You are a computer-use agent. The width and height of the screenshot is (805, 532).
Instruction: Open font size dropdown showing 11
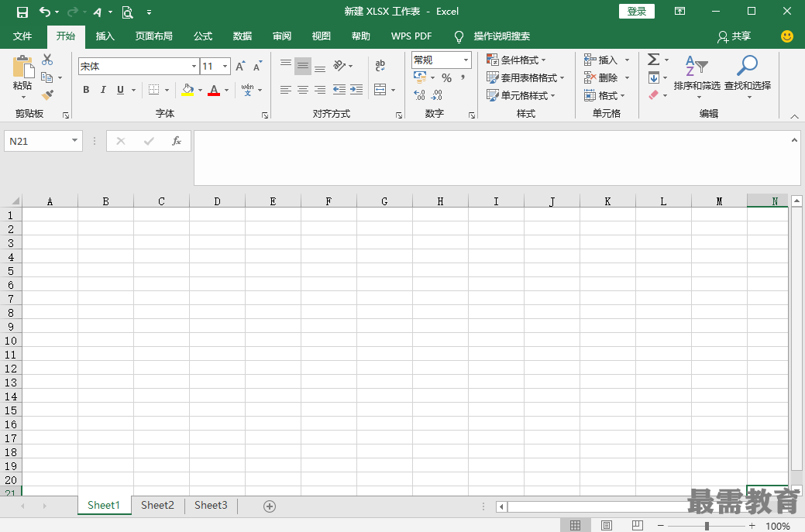(x=225, y=66)
